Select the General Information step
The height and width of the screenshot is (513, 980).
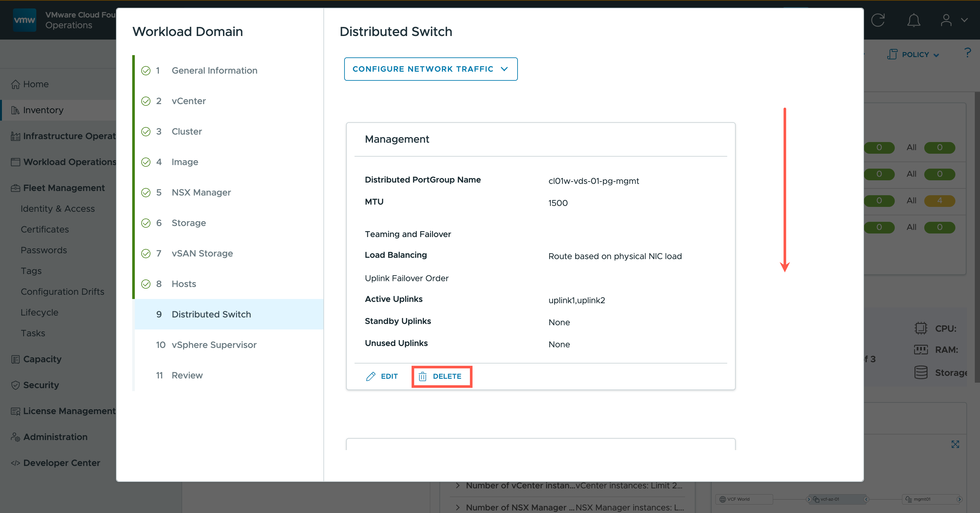(x=214, y=70)
